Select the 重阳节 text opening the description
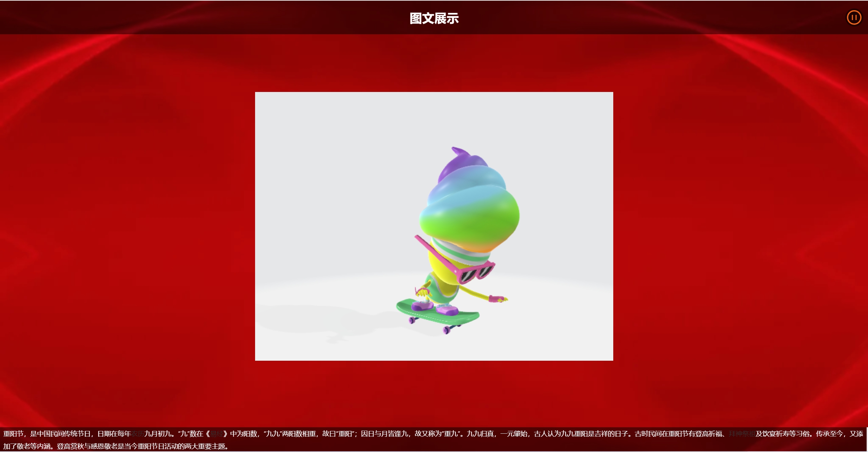 click(x=14, y=434)
